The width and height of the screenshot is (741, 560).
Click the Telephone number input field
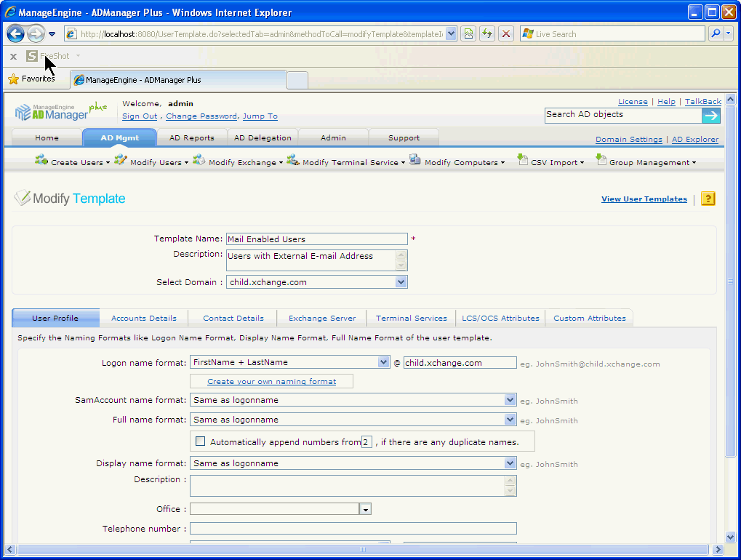click(x=353, y=528)
